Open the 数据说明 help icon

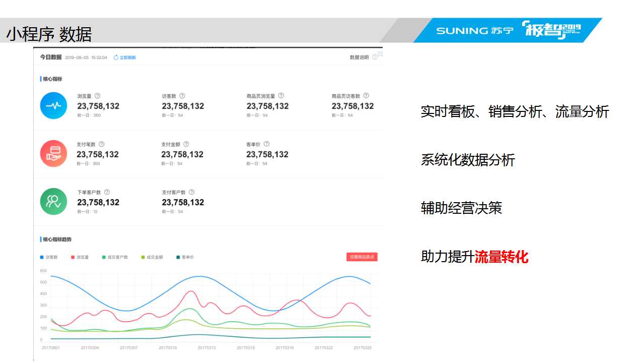[x=375, y=57]
